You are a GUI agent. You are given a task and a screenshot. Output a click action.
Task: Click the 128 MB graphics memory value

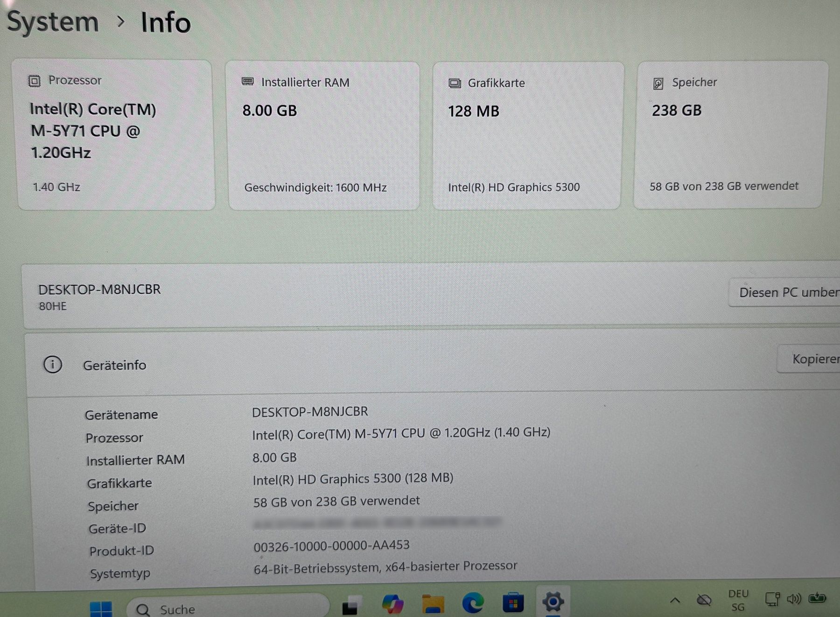click(x=474, y=111)
